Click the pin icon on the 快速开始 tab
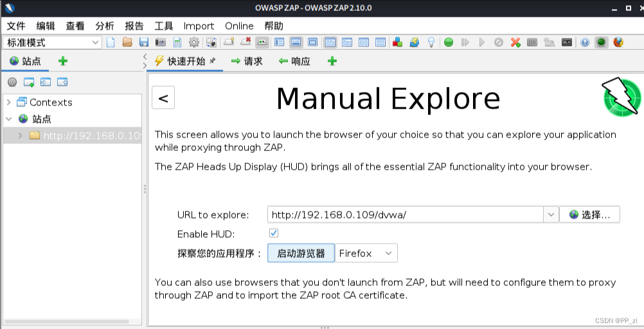 coord(212,61)
